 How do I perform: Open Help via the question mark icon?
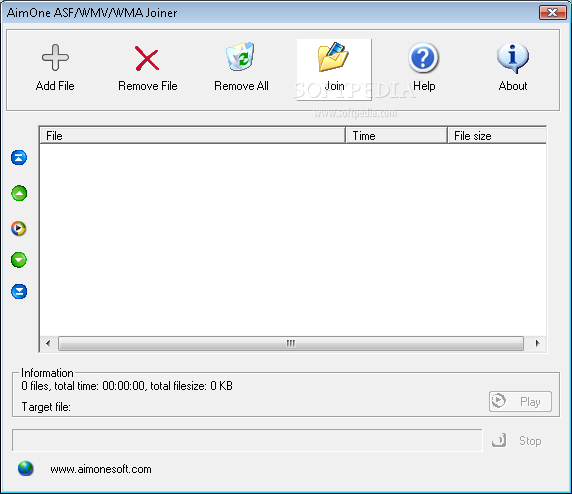tap(423, 58)
